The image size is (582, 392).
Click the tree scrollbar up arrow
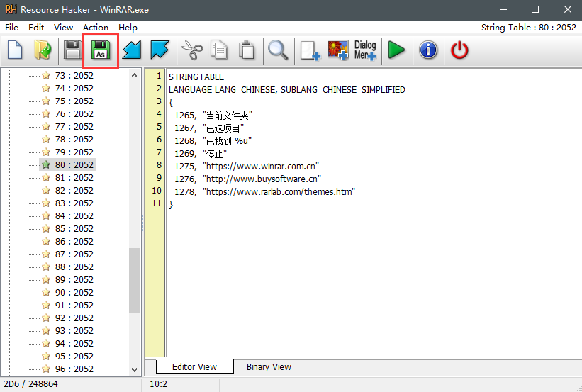(135, 75)
